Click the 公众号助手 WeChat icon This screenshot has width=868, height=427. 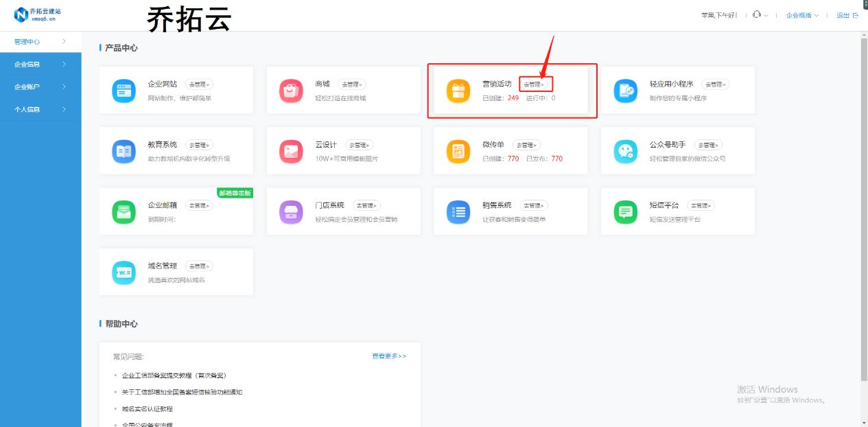click(626, 151)
